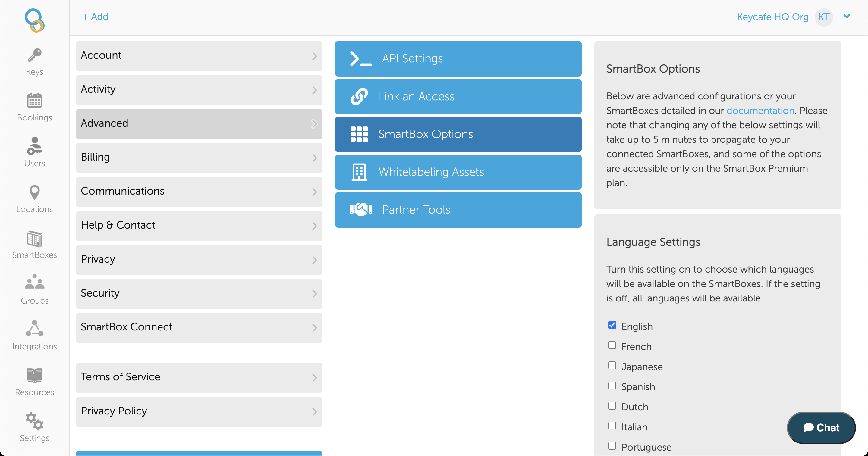The image size is (868, 456).
Task: Open the Privacy Policy item
Action: coord(199,412)
